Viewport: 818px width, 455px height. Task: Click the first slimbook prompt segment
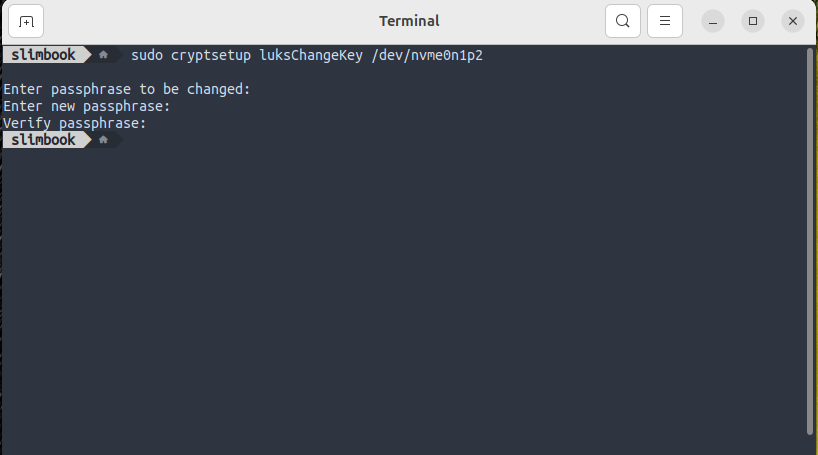[x=40, y=55]
